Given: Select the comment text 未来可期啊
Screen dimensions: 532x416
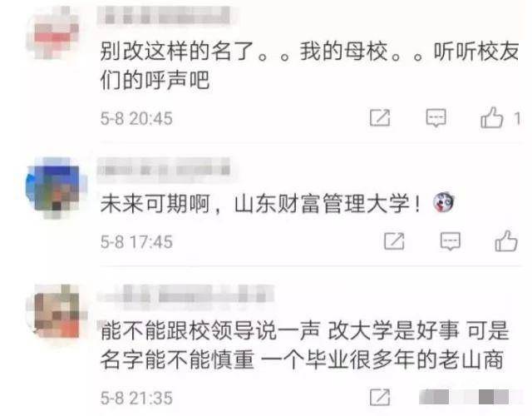Looking at the screenshot, I should pyautogui.click(x=155, y=204).
